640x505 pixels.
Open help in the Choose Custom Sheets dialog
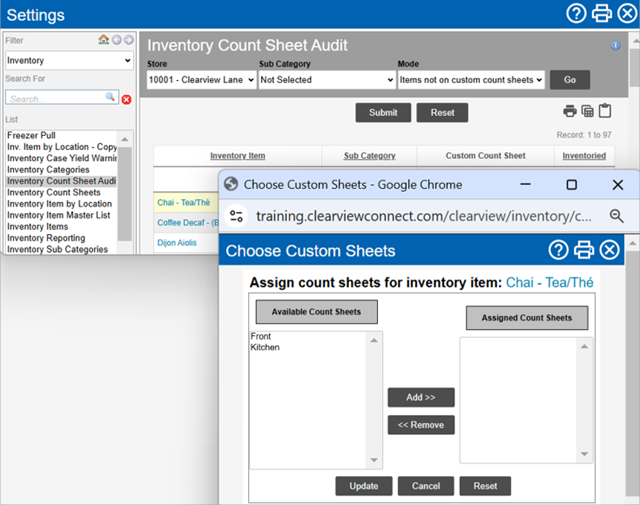(x=559, y=251)
